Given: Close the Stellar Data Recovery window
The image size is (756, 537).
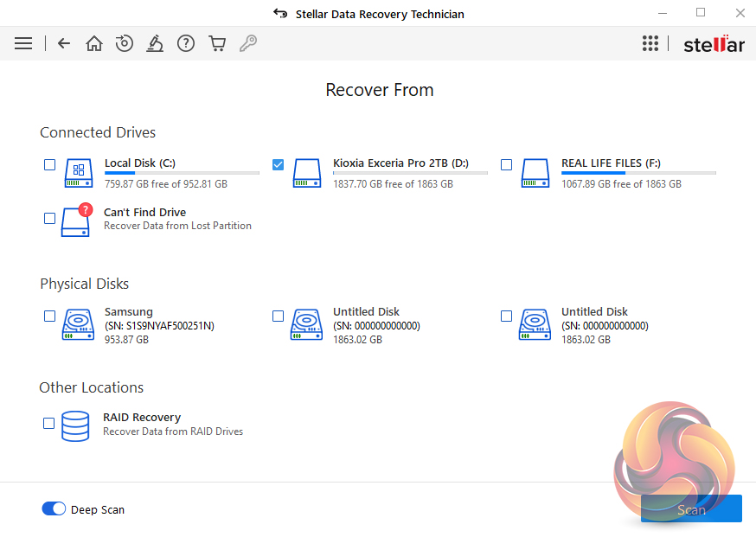Looking at the screenshot, I should [x=740, y=13].
